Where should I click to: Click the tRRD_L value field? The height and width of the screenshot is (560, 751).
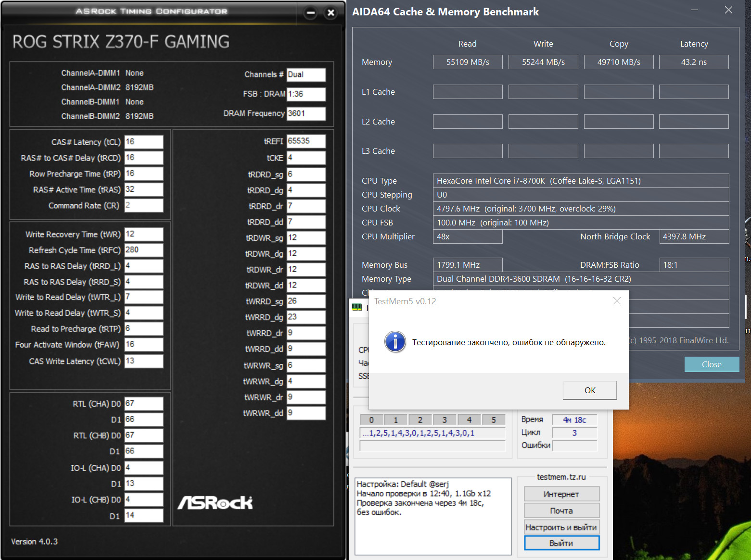tap(144, 266)
